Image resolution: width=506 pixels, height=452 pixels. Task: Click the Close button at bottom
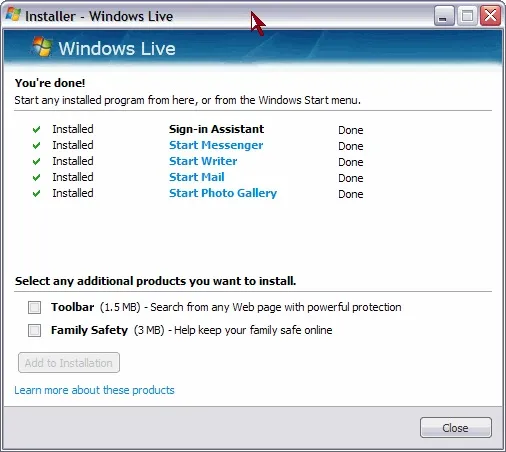click(x=456, y=428)
